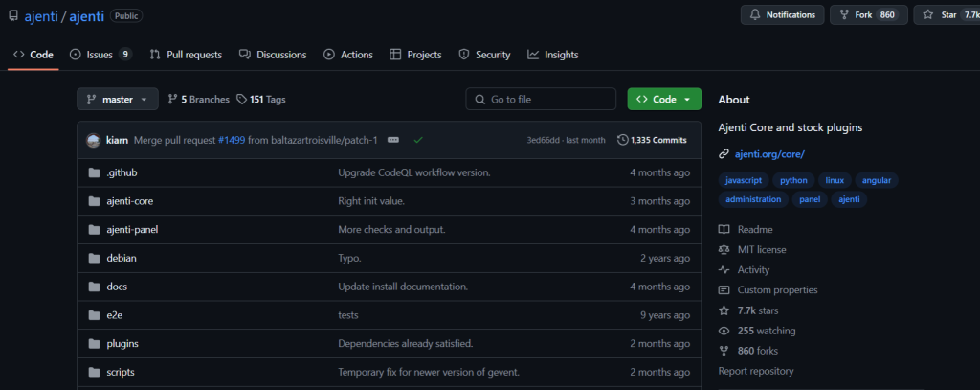This screenshot has height=390, width=980.
Task: Click kiarn's avatar in the commit row
Action: 93,140
